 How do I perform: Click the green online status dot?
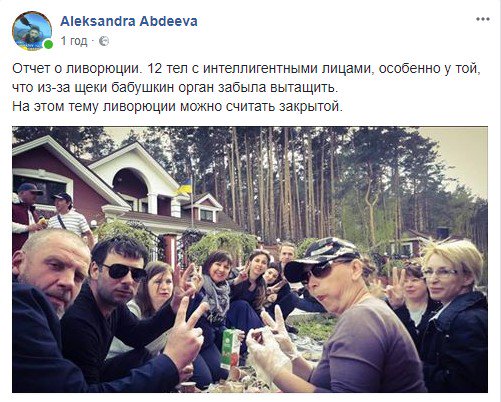coord(48,44)
